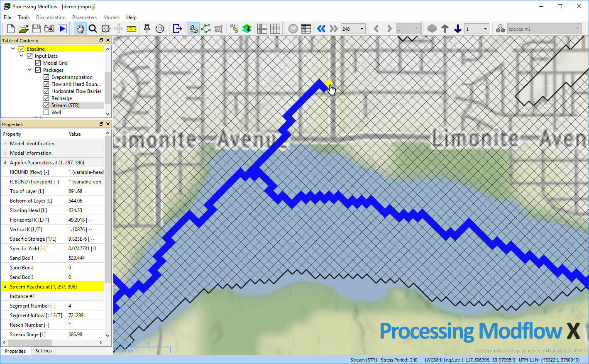Image resolution: width=589 pixels, height=364 pixels.
Task: Toggle the Model Grid checkbox
Action: tap(38, 63)
